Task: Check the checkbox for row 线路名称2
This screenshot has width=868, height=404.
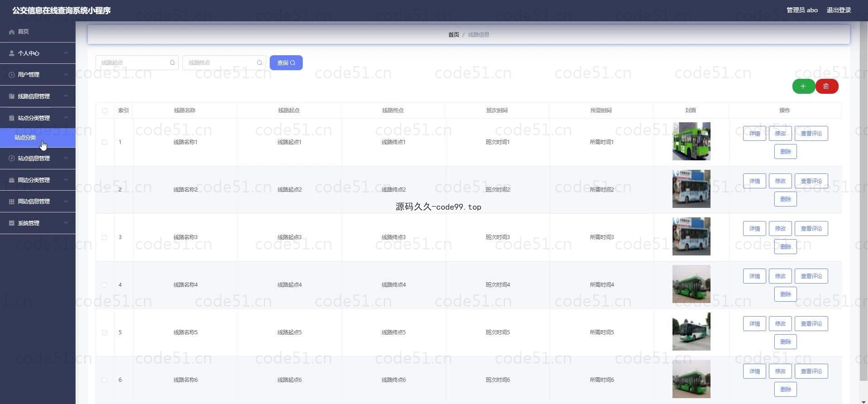Action: click(105, 190)
